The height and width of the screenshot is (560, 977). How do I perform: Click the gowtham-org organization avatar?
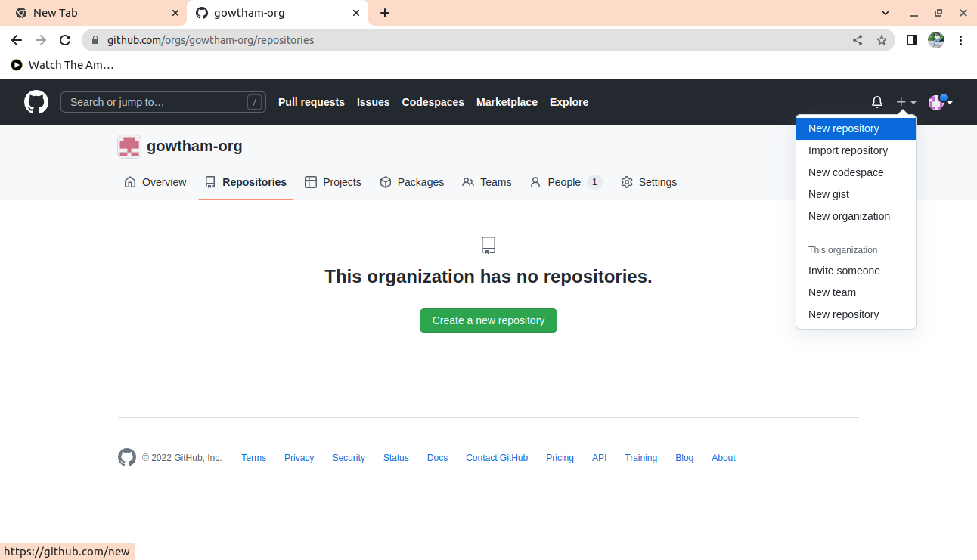[x=129, y=147]
